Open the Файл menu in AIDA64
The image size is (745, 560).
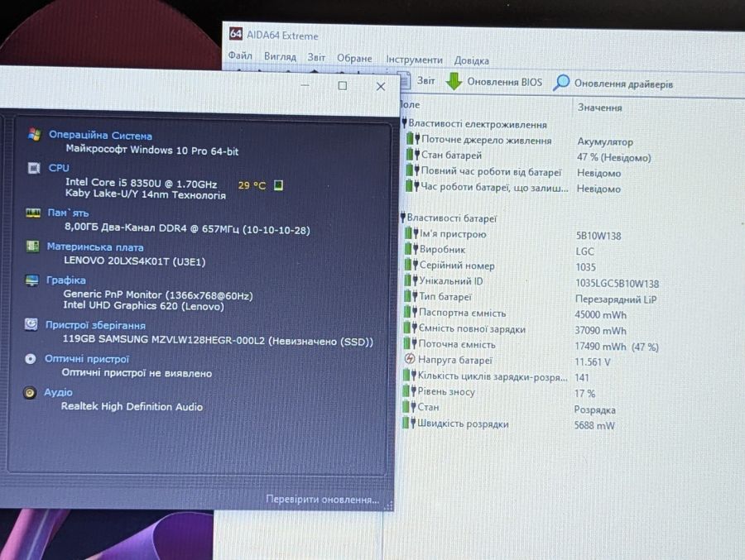(x=240, y=55)
